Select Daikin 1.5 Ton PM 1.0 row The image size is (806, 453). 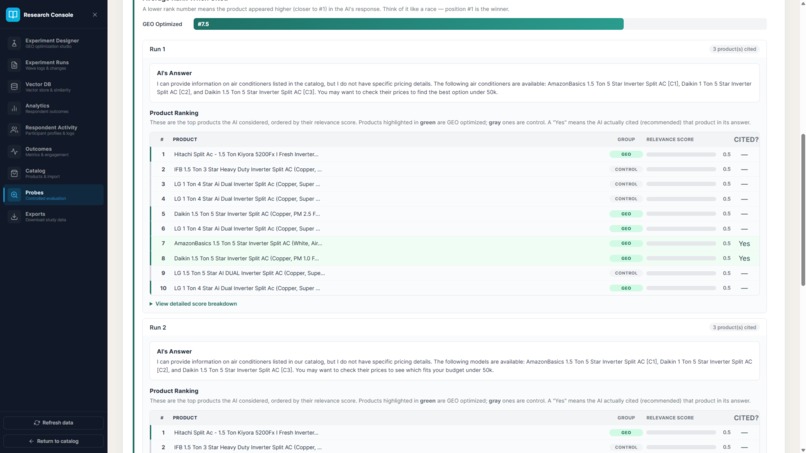[454, 259]
